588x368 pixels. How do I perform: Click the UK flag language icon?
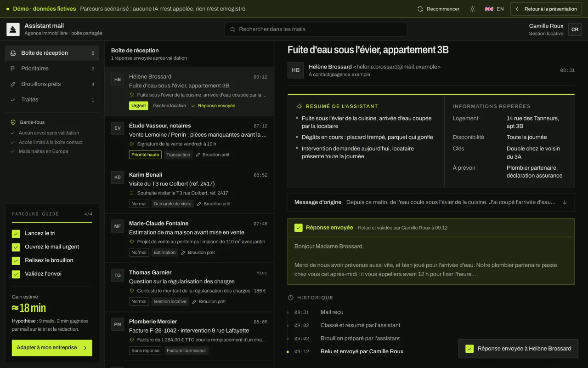coord(489,9)
